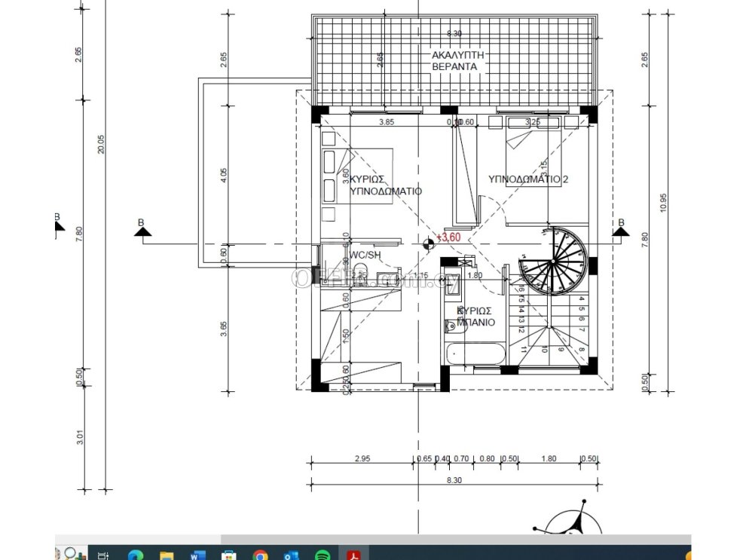Open Microsoft Edge from the taskbar

pyautogui.click(x=135, y=555)
